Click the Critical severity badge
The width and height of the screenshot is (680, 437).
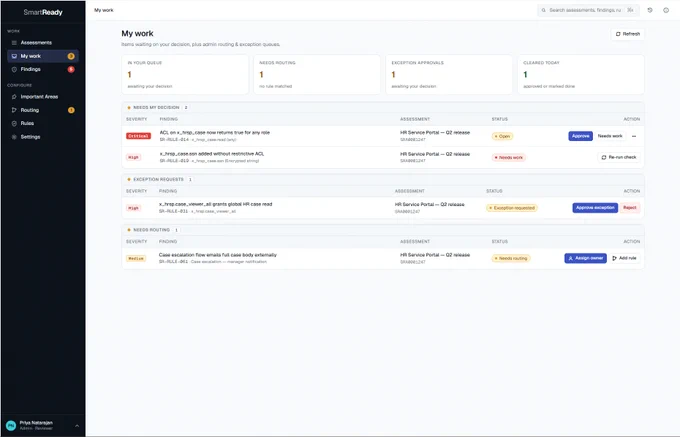click(x=138, y=136)
